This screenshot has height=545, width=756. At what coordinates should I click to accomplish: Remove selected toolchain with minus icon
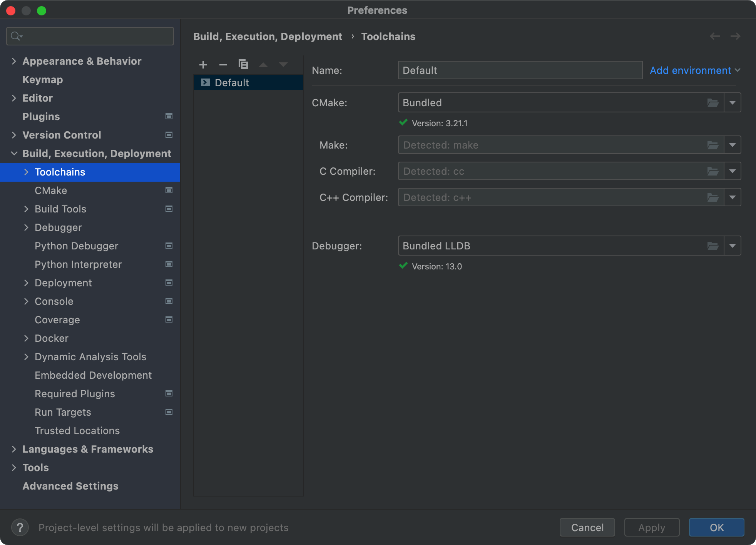click(x=223, y=65)
